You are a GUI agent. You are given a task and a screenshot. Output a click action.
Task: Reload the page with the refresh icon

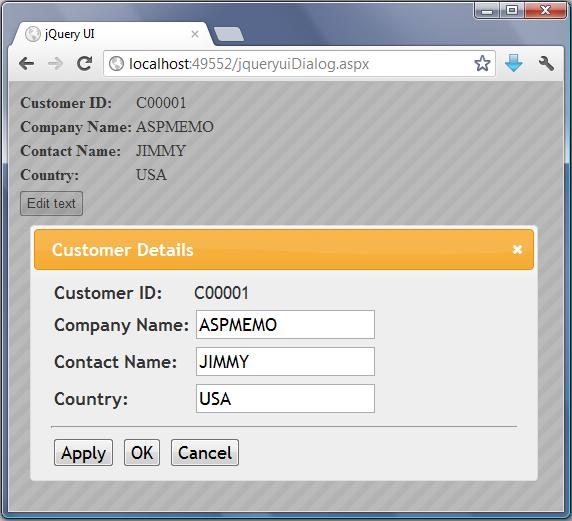click(84, 63)
